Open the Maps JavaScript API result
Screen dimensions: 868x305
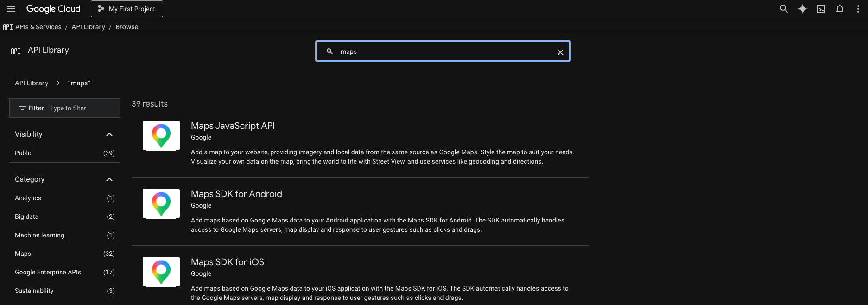(x=233, y=126)
